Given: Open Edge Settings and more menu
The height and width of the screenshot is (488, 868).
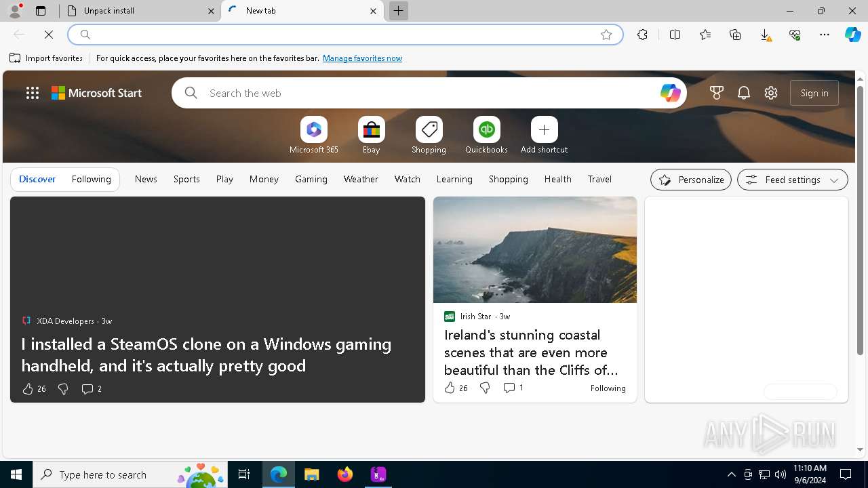Looking at the screenshot, I should (x=825, y=35).
